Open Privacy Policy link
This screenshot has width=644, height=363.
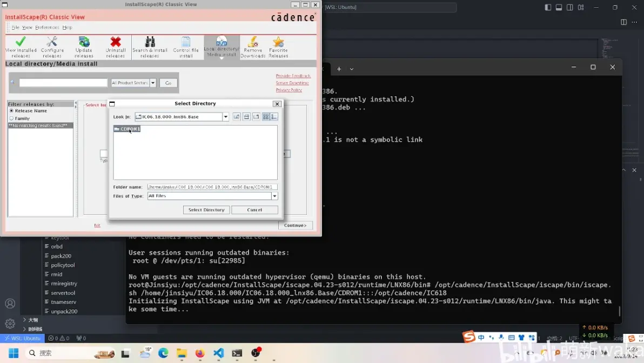[x=289, y=90]
